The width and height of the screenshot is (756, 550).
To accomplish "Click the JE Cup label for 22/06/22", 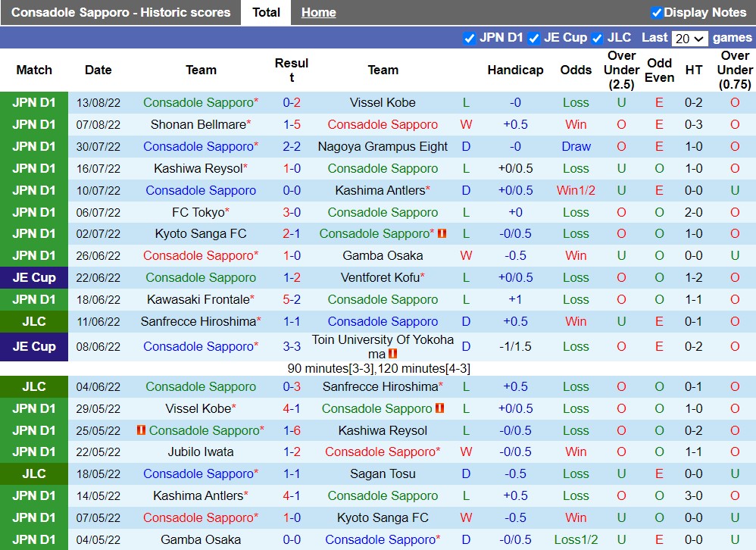I will tap(34, 278).
